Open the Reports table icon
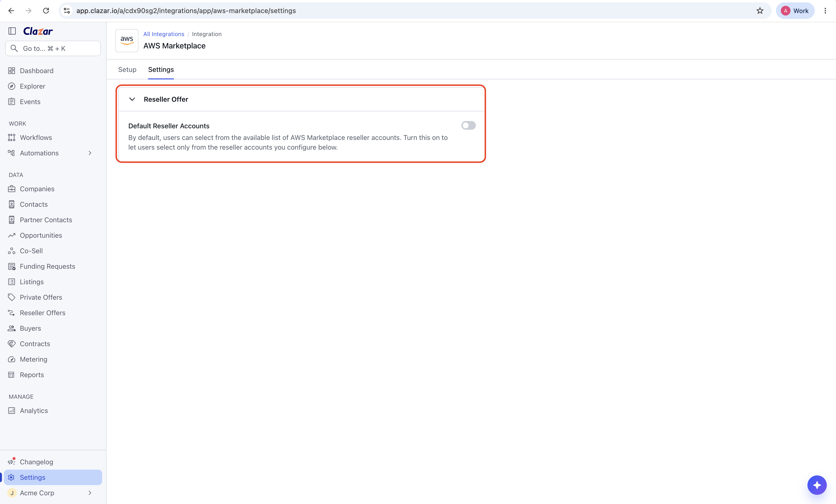 tap(12, 375)
